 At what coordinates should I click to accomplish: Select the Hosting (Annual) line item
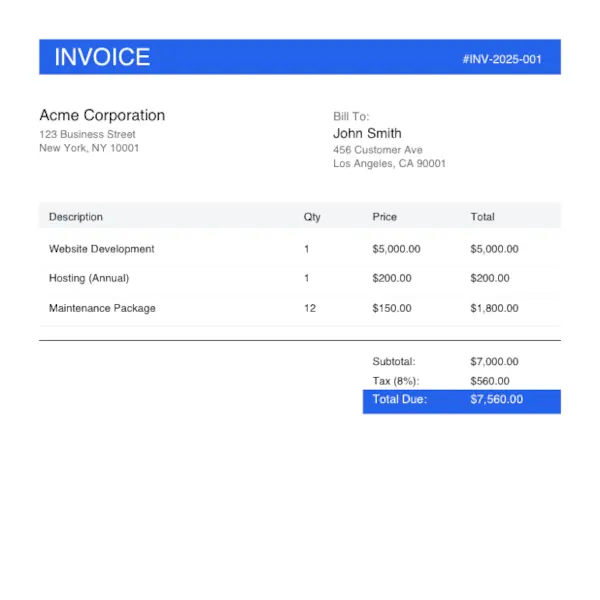coord(89,278)
